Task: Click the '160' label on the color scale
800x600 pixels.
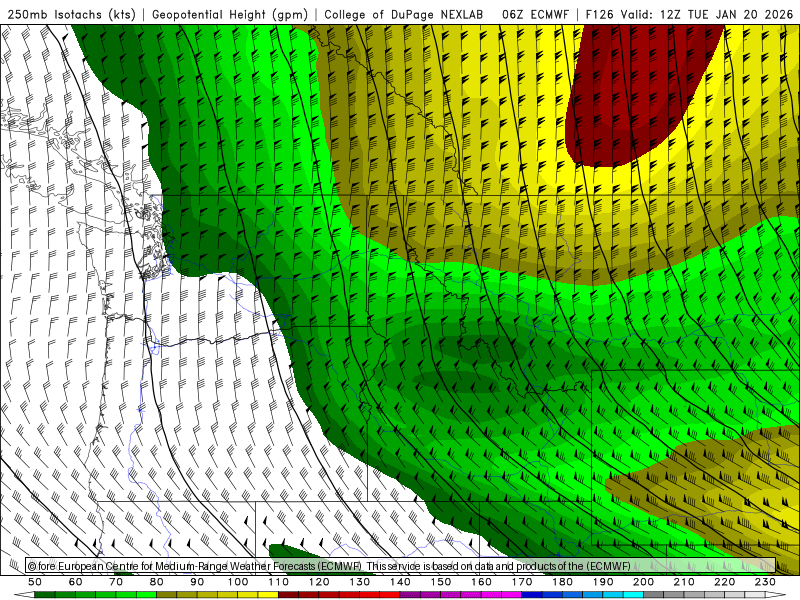Action: click(x=481, y=582)
